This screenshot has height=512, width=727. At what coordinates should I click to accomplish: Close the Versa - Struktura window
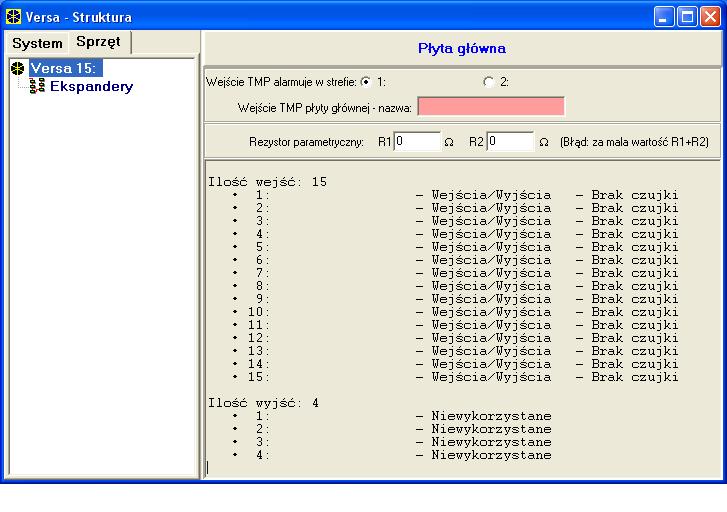pos(710,17)
